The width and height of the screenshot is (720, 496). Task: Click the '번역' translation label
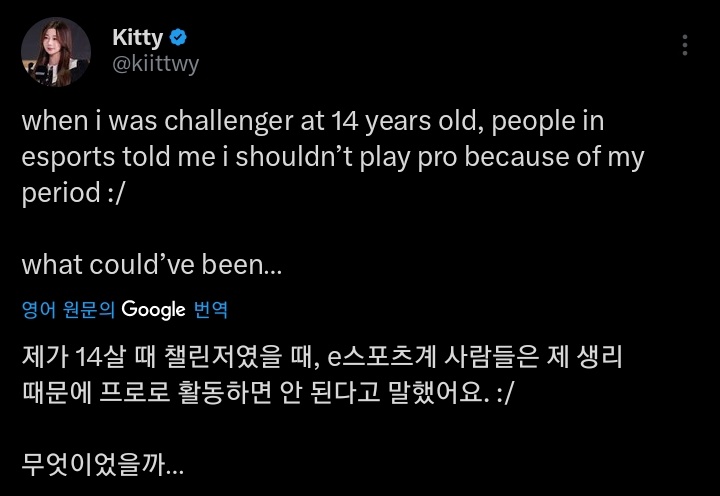(x=211, y=310)
